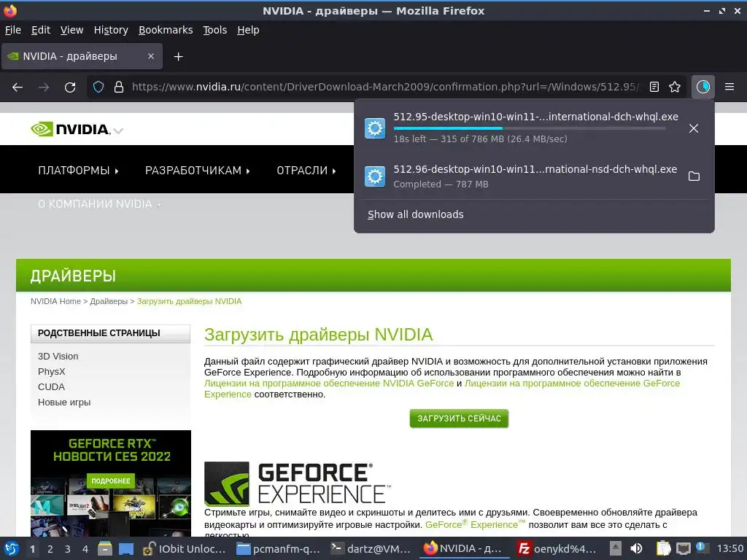Expand the ОТРАСЛИ navigation menu
747x560 pixels.
[306, 171]
